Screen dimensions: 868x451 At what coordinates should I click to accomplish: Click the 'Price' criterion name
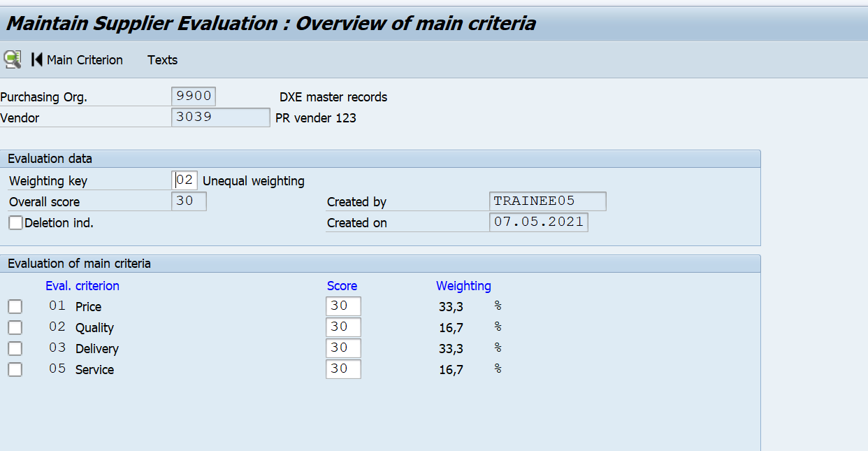pos(88,307)
